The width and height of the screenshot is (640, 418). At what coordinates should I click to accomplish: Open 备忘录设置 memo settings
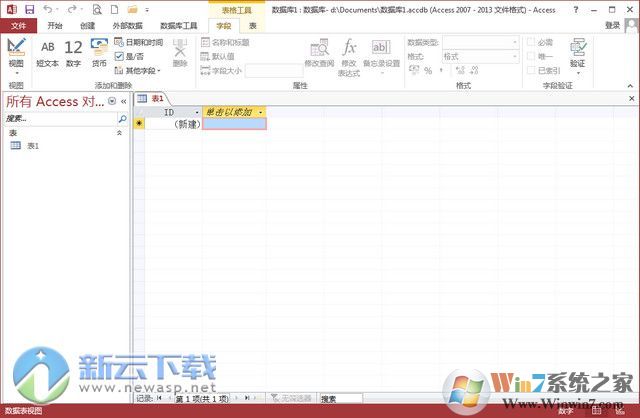[x=381, y=56]
